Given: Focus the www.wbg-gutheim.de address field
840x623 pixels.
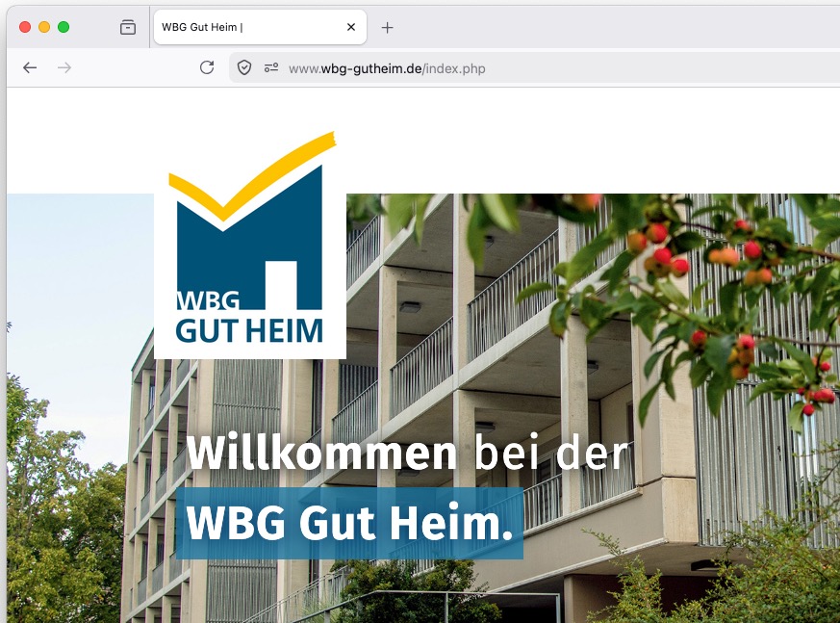Looking at the screenshot, I should click(x=536, y=68).
